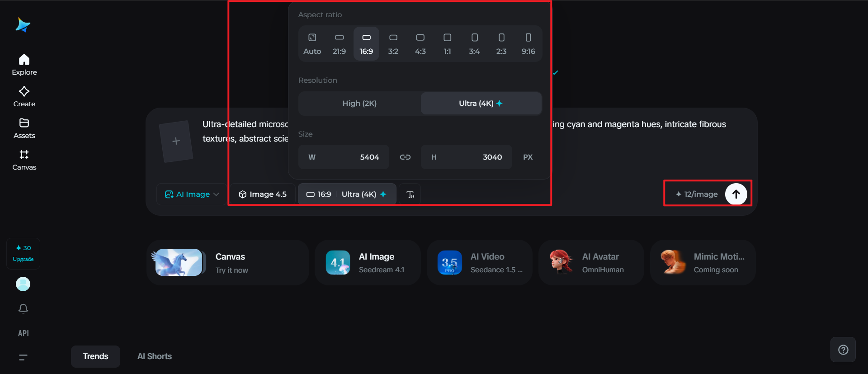Choose High (2K) resolution

click(359, 104)
